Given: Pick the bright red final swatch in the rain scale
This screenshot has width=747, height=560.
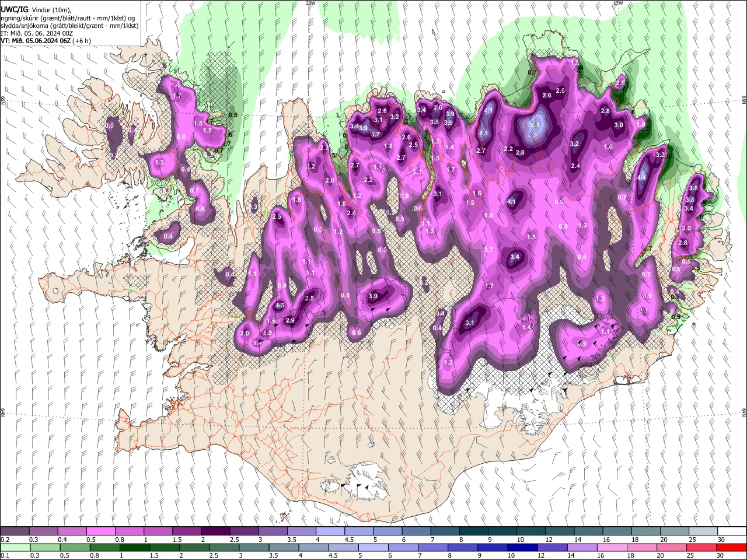Looking at the screenshot, I should pos(731,547).
